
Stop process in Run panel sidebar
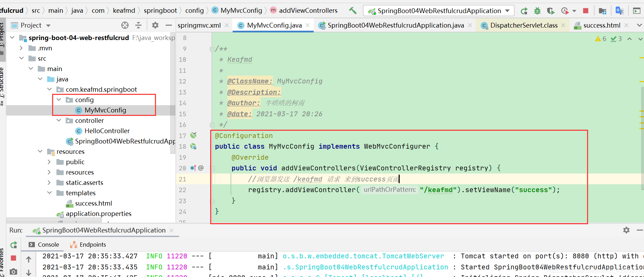(x=14, y=258)
